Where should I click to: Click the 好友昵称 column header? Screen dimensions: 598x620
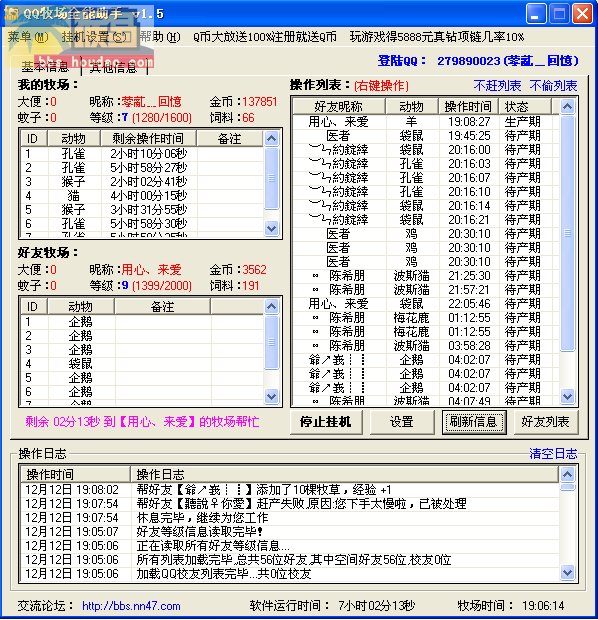(339, 106)
